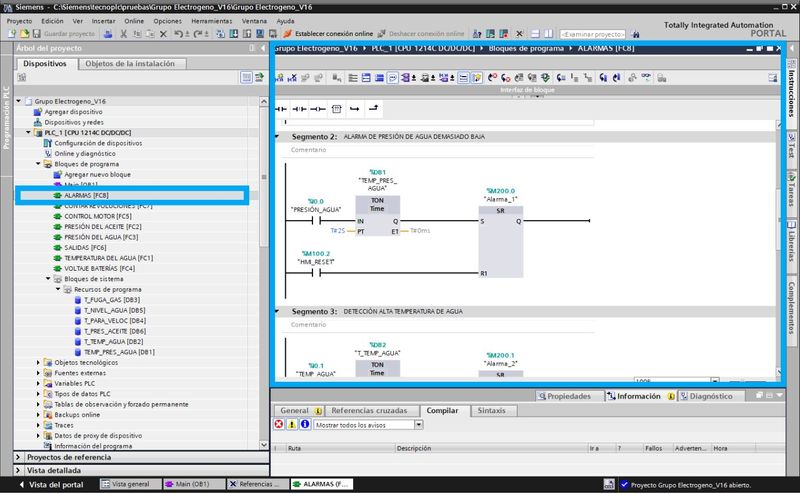The width and height of the screenshot is (800, 494).
Task: Collapse Segmento 3 network
Action: pyautogui.click(x=278, y=311)
